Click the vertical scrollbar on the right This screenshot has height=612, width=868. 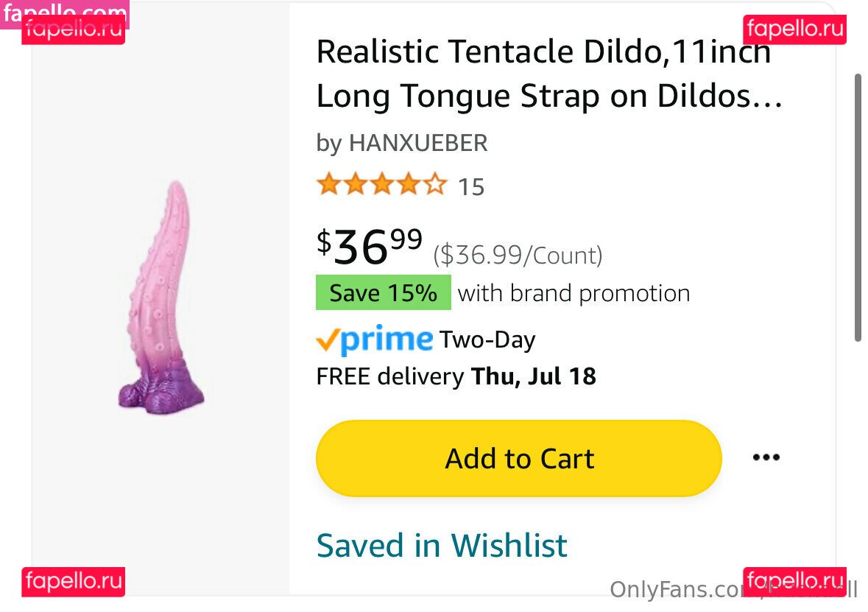click(x=858, y=206)
